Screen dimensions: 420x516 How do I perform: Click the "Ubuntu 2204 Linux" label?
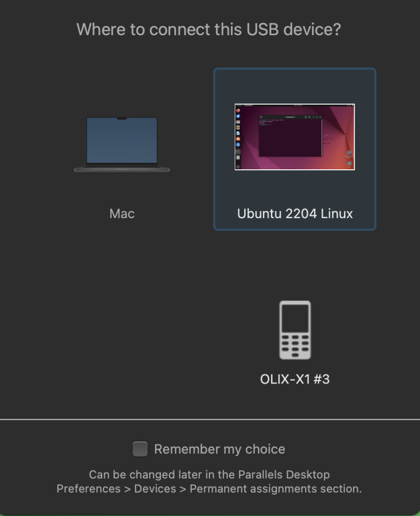point(295,214)
